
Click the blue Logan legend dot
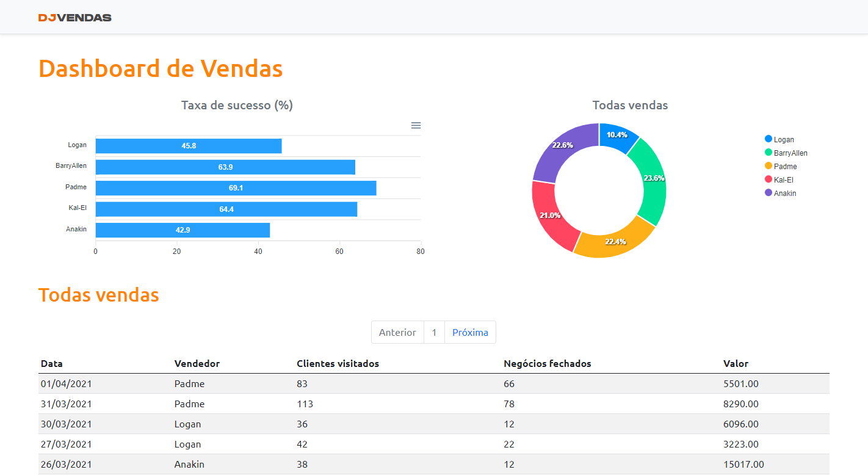[768, 139]
